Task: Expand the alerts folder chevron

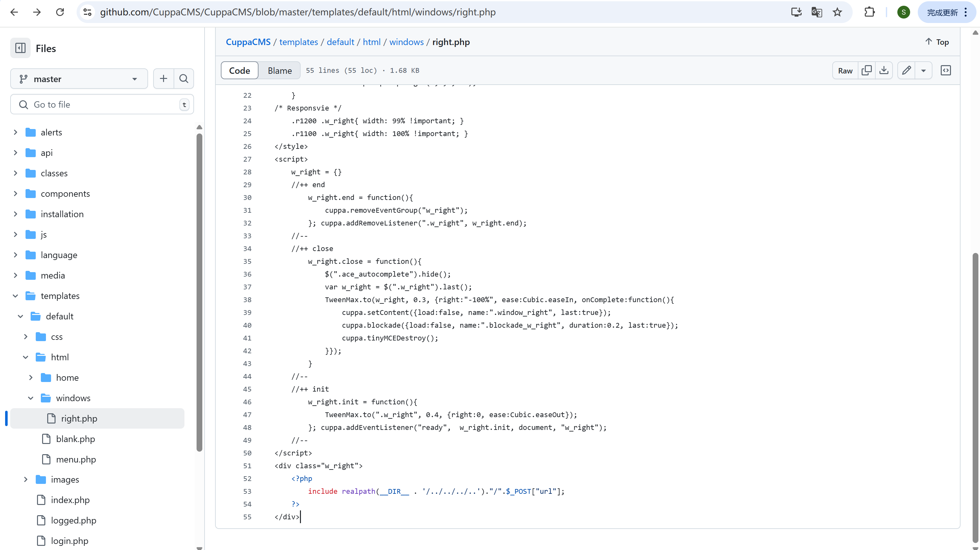Action: pos(15,132)
